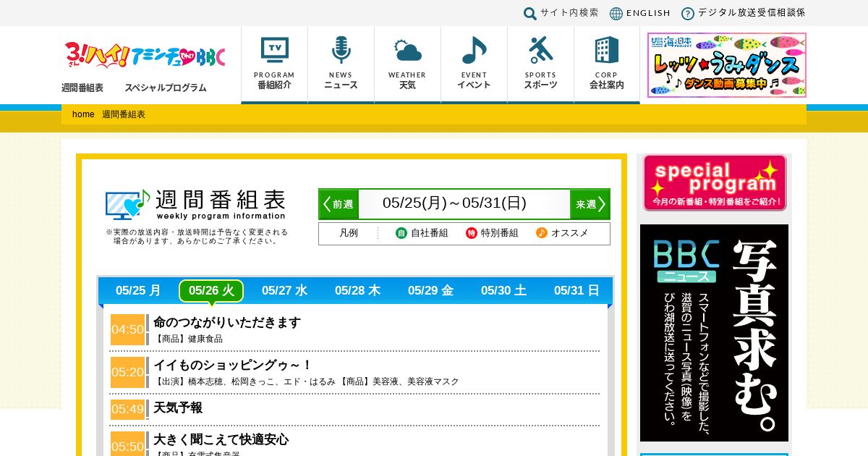Click program title イイものショッピングゥ～！

point(233,366)
